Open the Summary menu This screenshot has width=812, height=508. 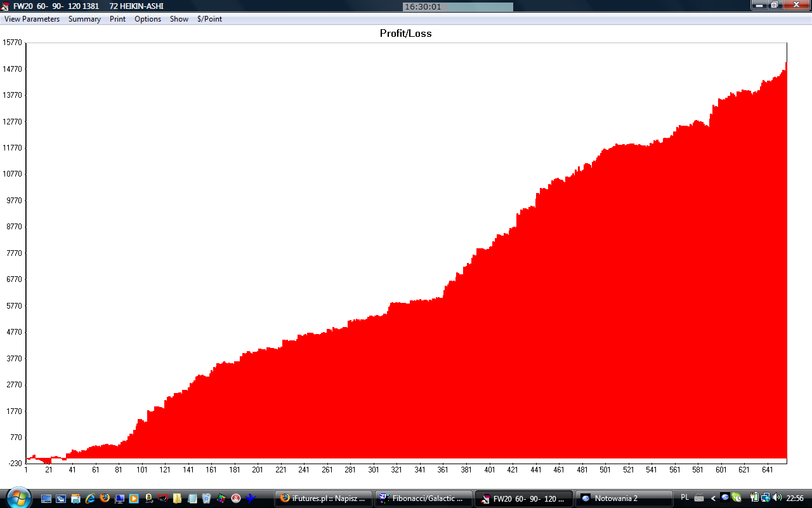point(84,19)
